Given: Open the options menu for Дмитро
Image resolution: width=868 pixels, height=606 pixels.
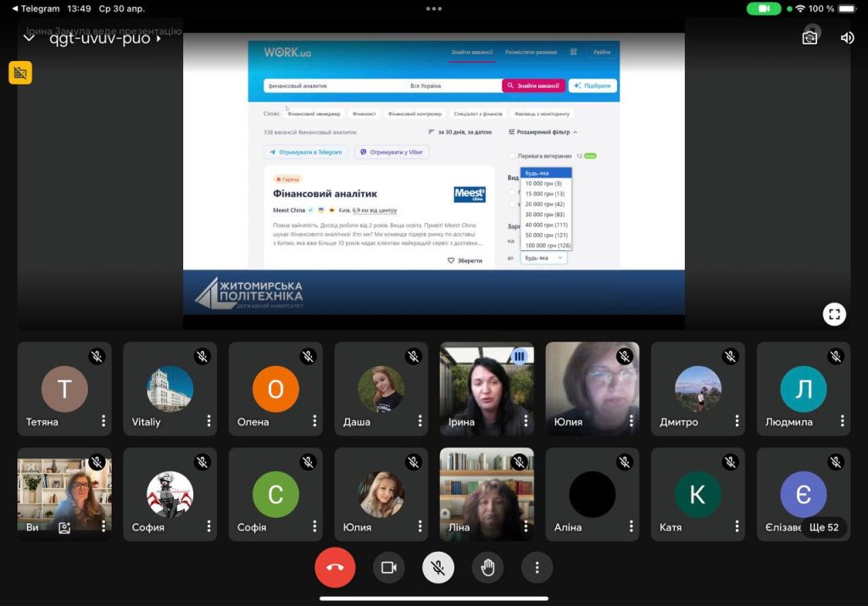Looking at the screenshot, I should pyautogui.click(x=737, y=421).
